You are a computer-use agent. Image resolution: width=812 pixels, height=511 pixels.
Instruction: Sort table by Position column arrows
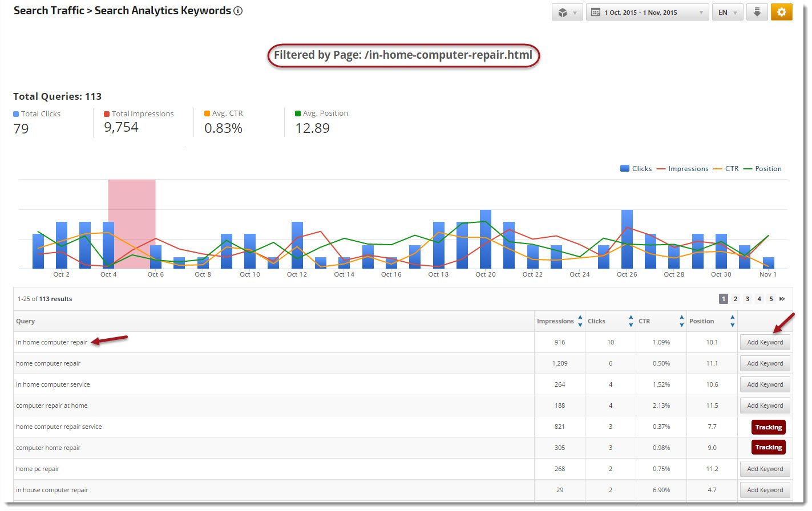(x=732, y=321)
